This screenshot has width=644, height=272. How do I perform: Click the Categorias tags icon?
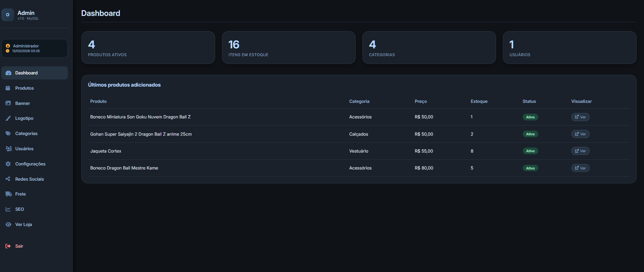(8, 133)
